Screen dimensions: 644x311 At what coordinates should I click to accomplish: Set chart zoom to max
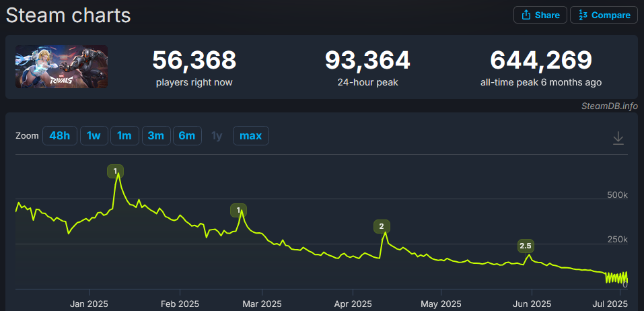click(x=250, y=135)
